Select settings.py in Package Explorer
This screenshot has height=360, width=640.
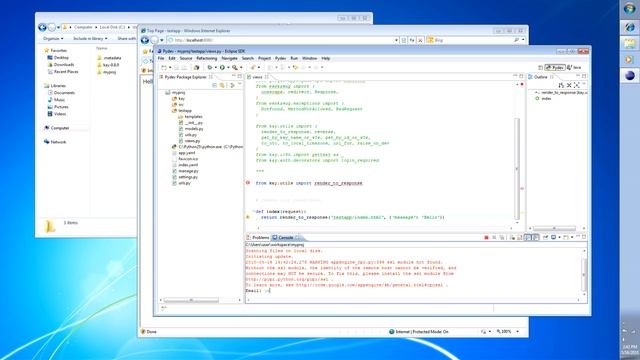tap(185, 177)
